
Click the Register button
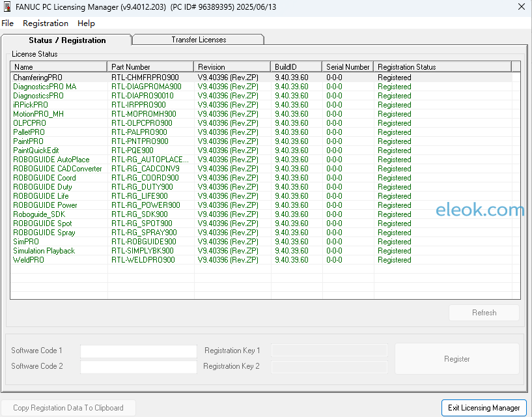pyautogui.click(x=456, y=359)
